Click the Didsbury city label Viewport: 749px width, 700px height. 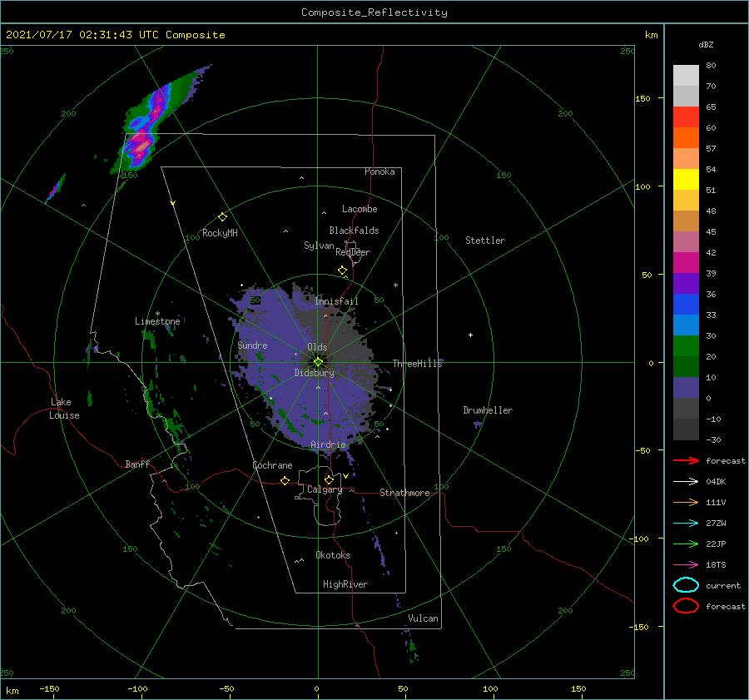pos(314,373)
